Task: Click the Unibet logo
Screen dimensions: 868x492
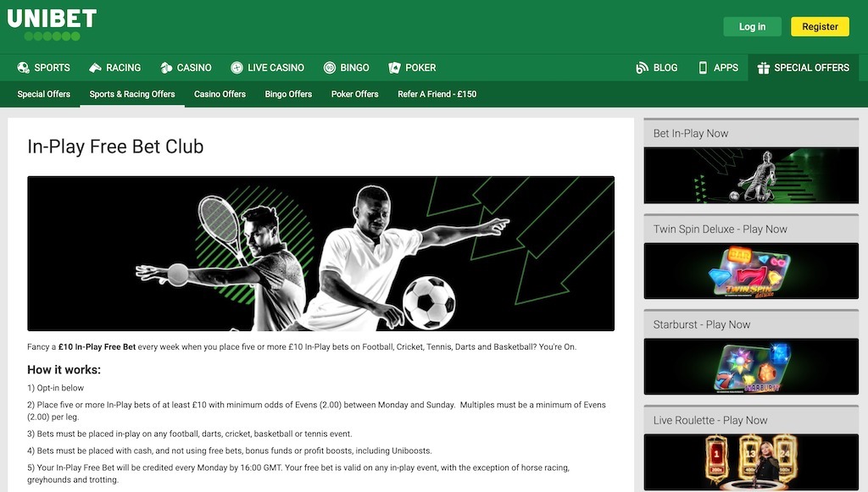Action: 52,25
